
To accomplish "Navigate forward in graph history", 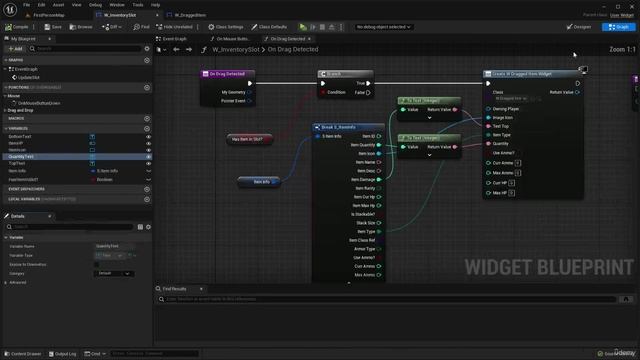I will click(189, 49).
